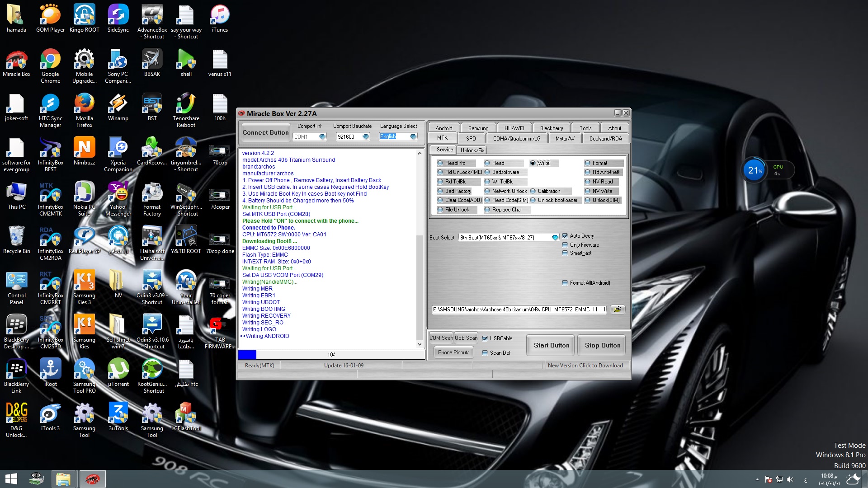Viewport: 868px width, 488px height.
Task: Launch Odin3 v3.09 shortcut
Action: click(152, 288)
